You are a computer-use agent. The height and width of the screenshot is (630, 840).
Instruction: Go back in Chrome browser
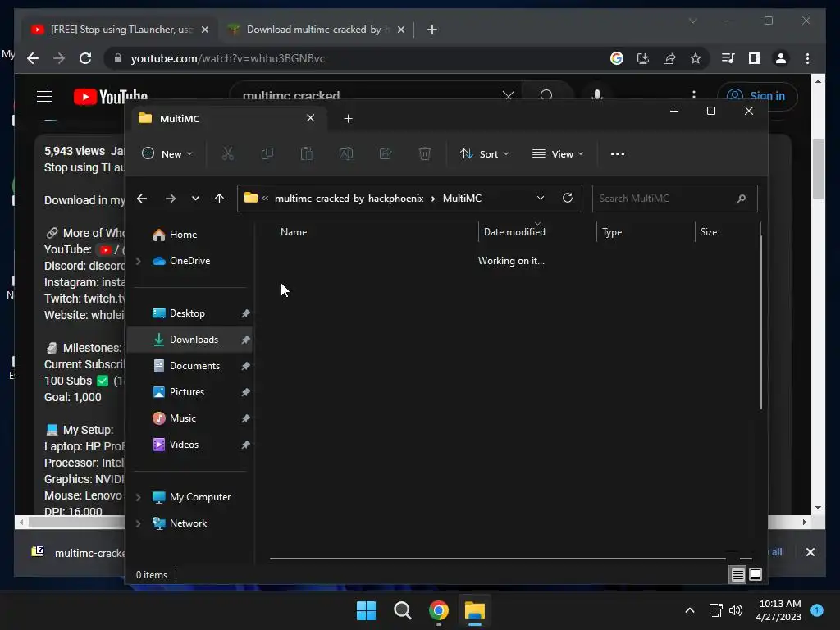(x=33, y=58)
